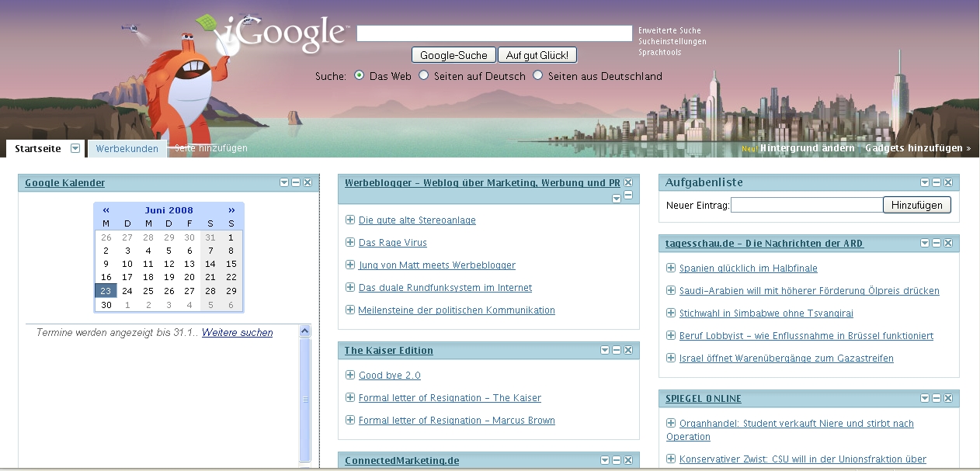Close the SPIEGEL ONLINE gadget

point(948,398)
